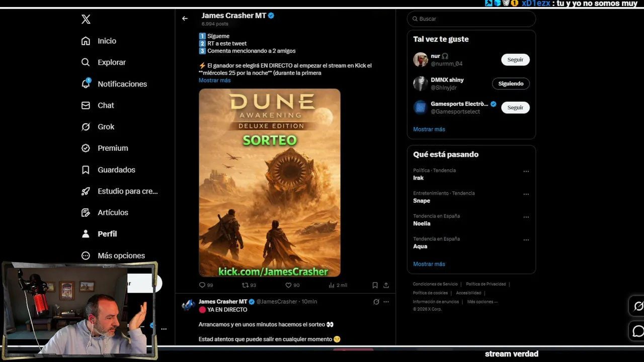644x362 pixels.
Task: Open options menu for Noelia trend
Action: tap(526, 217)
